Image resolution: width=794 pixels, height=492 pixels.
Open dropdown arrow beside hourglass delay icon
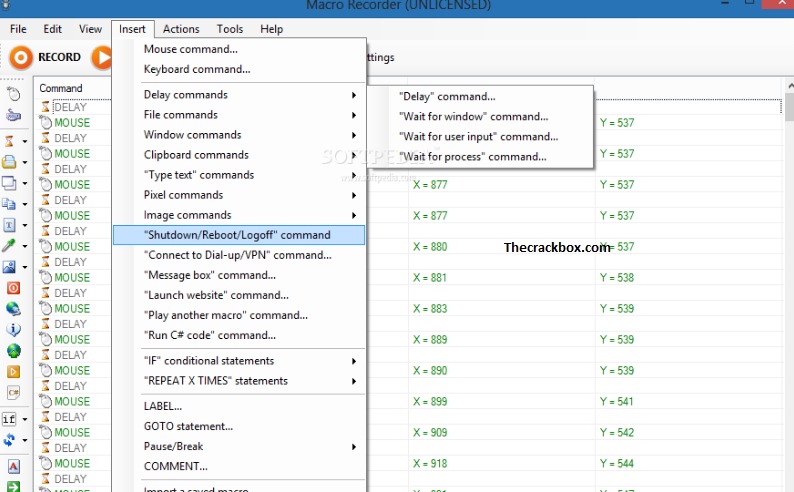25,141
